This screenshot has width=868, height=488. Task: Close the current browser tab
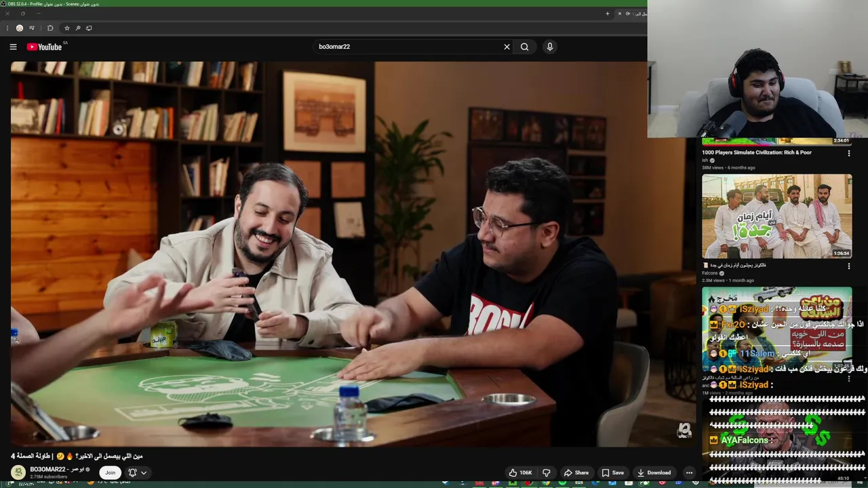pos(619,14)
